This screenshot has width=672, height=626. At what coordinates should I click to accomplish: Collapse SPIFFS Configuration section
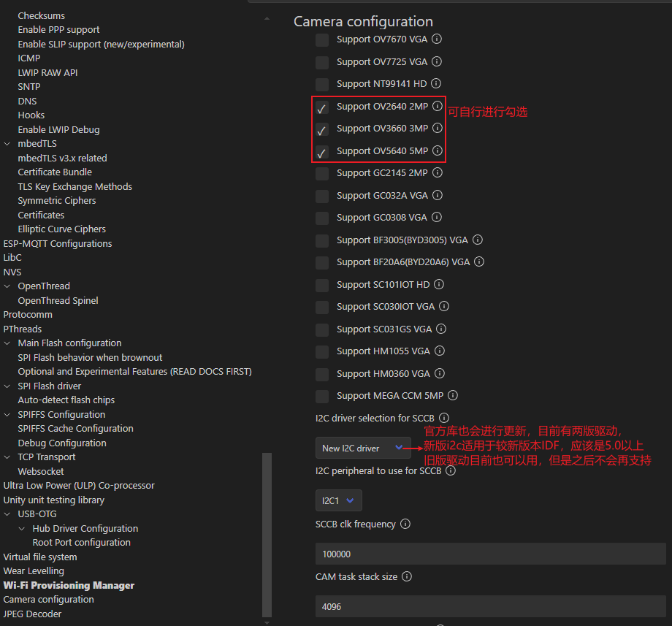pyautogui.click(x=7, y=415)
